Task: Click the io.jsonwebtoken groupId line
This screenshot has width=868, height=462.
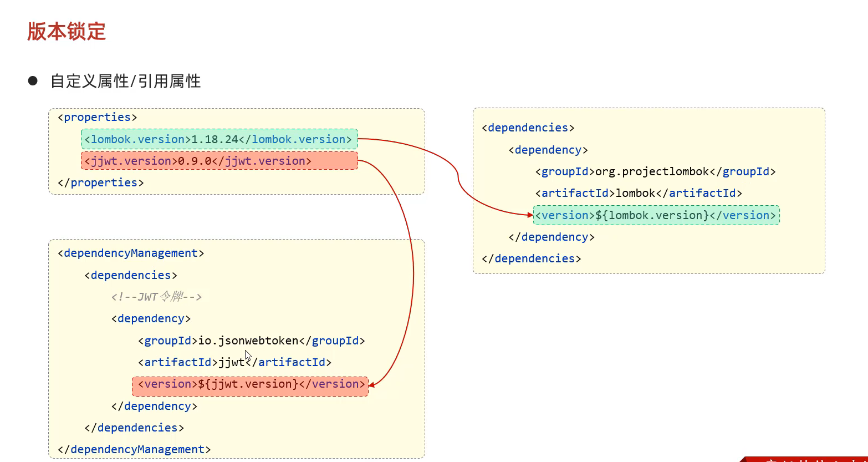Action: pos(251,341)
